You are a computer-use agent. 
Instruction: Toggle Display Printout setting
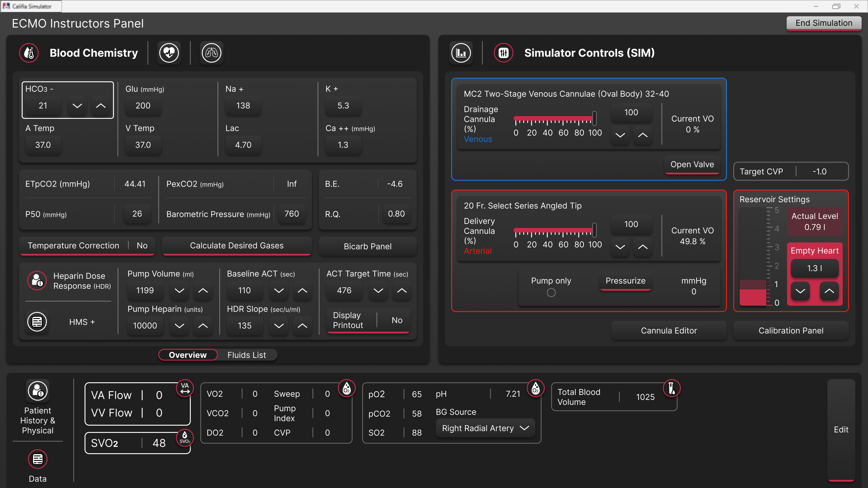[x=368, y=320]
